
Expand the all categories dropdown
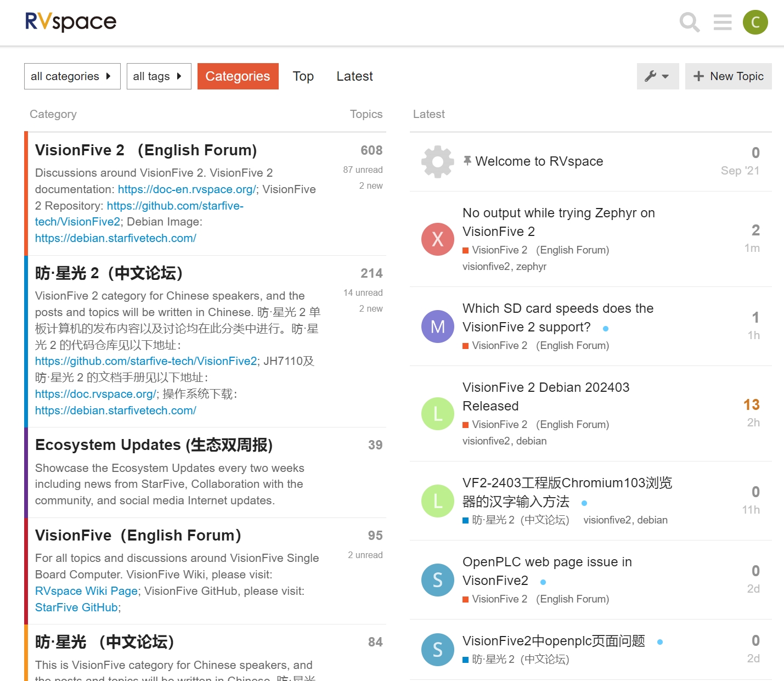[72, 76]
